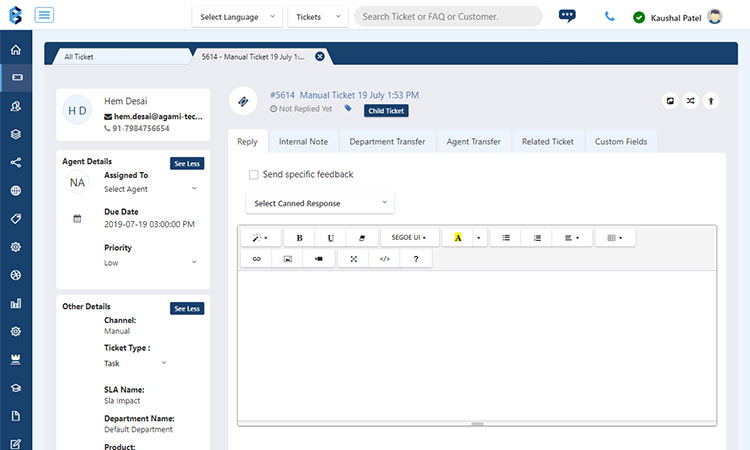The width and height of the screenshot is (750, 450).
Task: Open the tag sidebar icon
Action: point(16,219)
